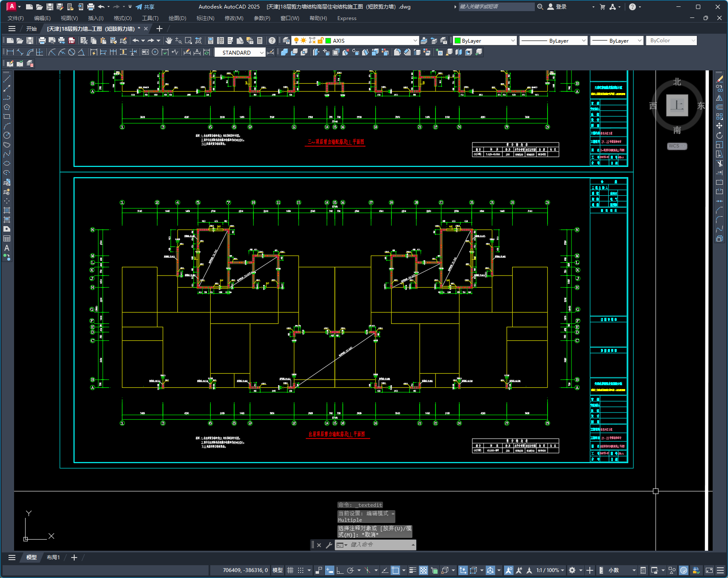The width and height of the screenshot is (728, 578).
Task: Select the Move modify tool
Action: (x=719, y=126)
